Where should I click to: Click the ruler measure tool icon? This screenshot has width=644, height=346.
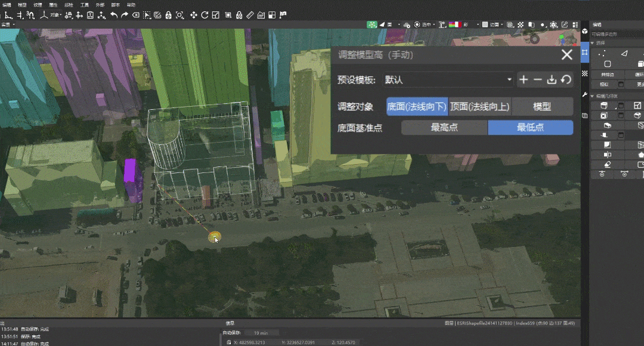pyautogui.click(x=250, y=15)
